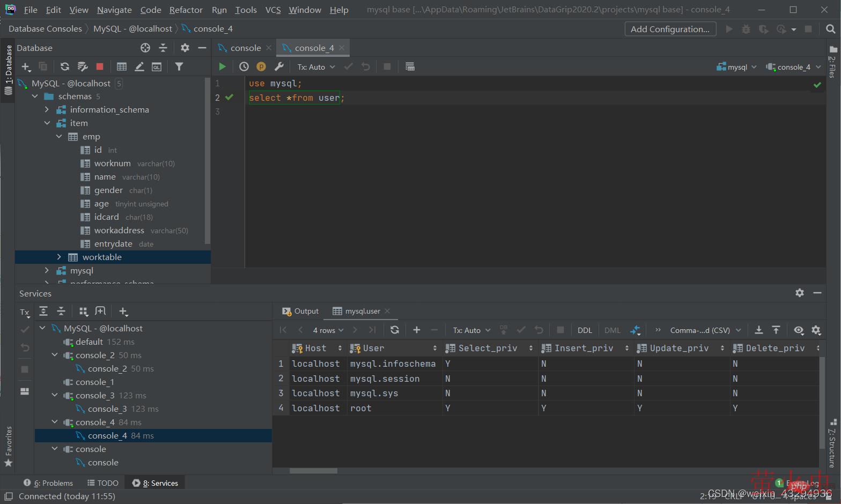The image size is (841, 504).
Task: Expand the worktable tree node
Action: 59,257
